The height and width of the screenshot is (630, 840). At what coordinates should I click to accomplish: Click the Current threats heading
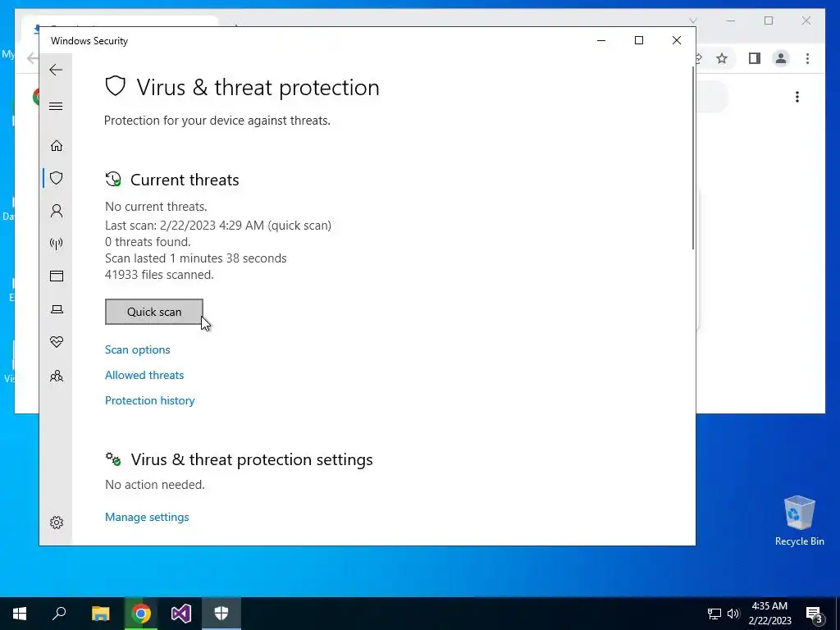tap(185, 180)
